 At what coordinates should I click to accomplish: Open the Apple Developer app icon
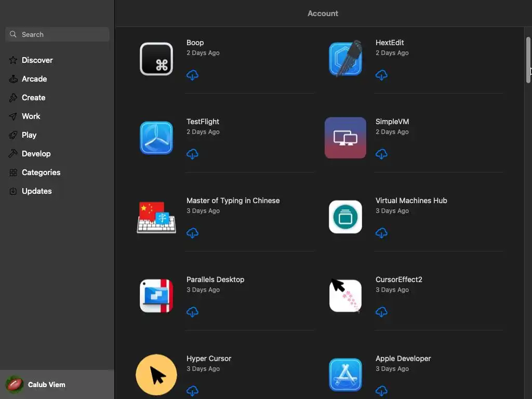[345, 375]
